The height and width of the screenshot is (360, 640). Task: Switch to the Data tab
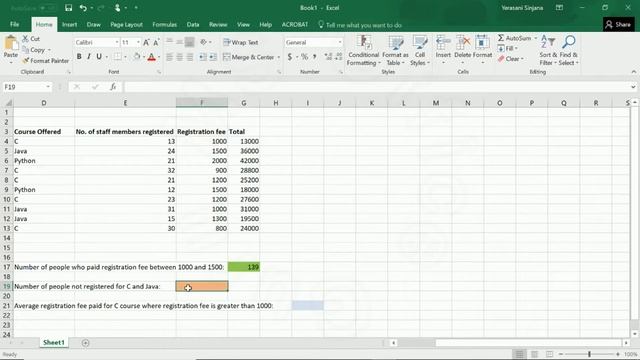click(193, 24)
